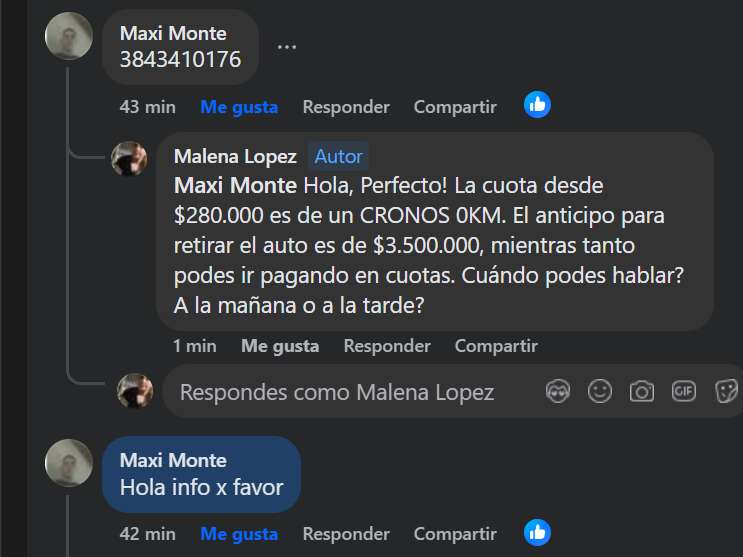View like reaction on 'Hola info x favor' comment
Viewport: 743px width, 557px height.
[x=538, y=533]
